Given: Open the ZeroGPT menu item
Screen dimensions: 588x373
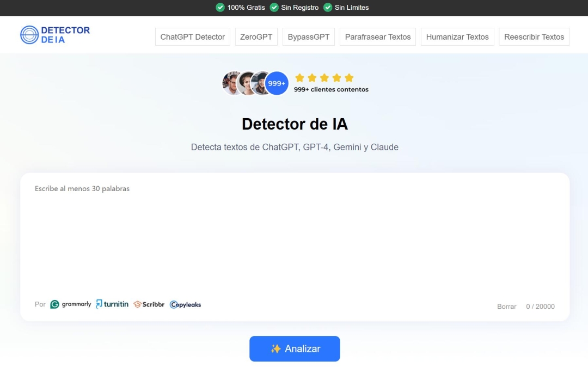Looking at the screenshot, I should pyautogui.click(x=256, y=36).
